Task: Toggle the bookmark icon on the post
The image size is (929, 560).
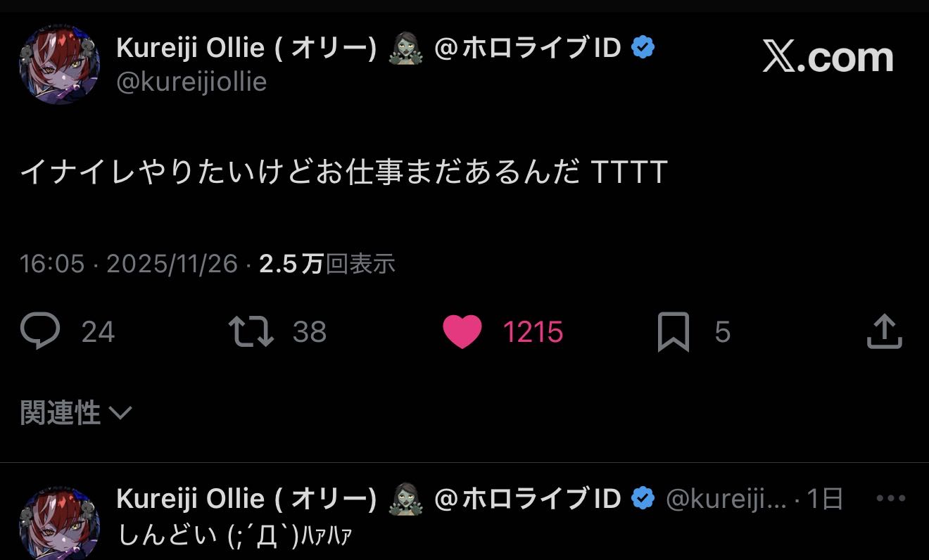Action: click(x=673, y=332)
